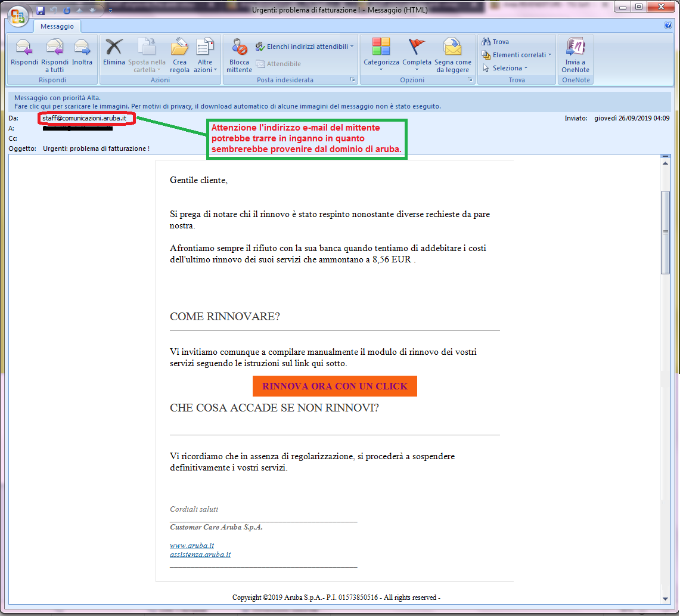
Task: Click the Undo icon in the quick access toolbar
Action: point(54,10)
